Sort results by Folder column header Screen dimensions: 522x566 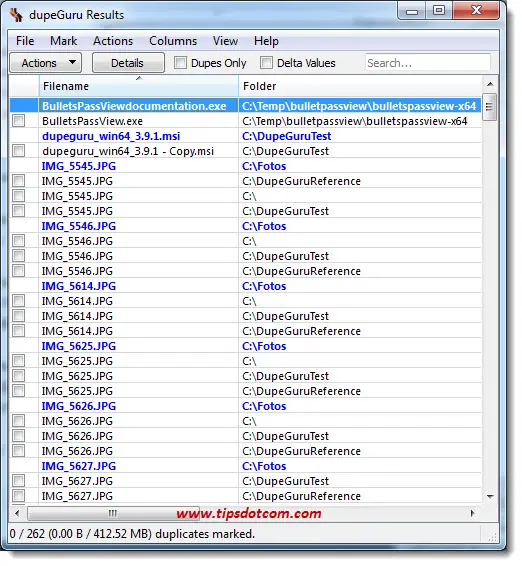(360, 86)
